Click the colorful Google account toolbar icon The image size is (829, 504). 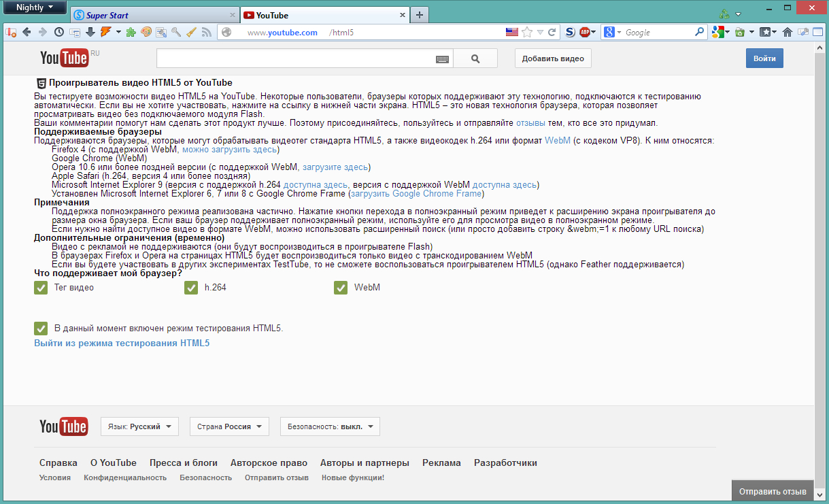[717, 32]
